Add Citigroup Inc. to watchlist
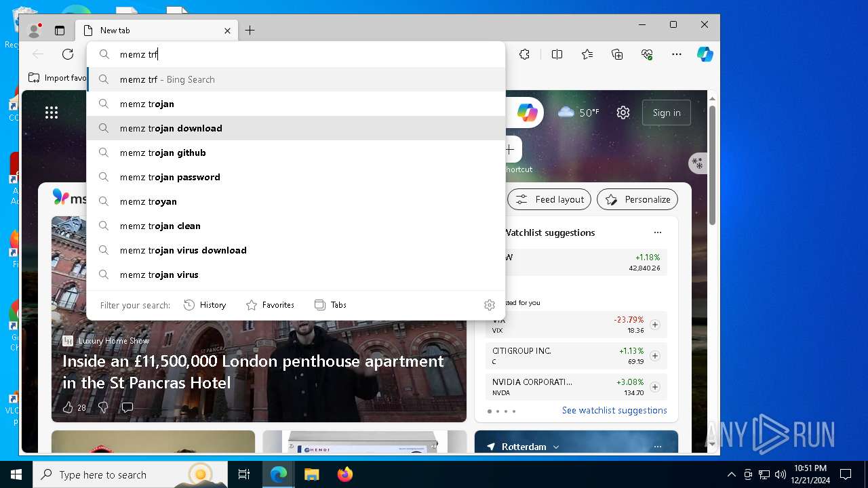The image size is (868, 488). 654,356
